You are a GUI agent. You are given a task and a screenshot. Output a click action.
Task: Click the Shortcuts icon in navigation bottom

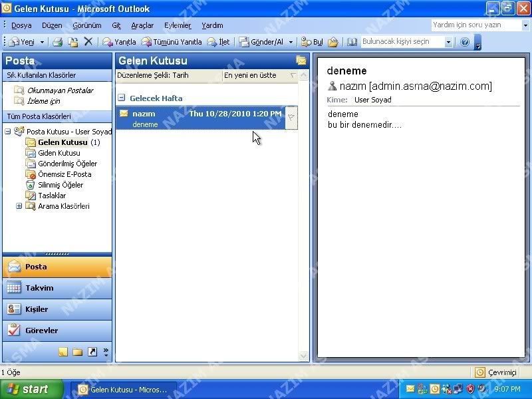tap(92, 352)
